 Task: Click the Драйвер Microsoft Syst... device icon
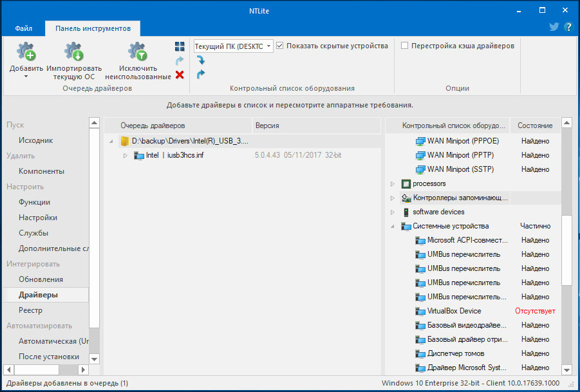(420, 368)
